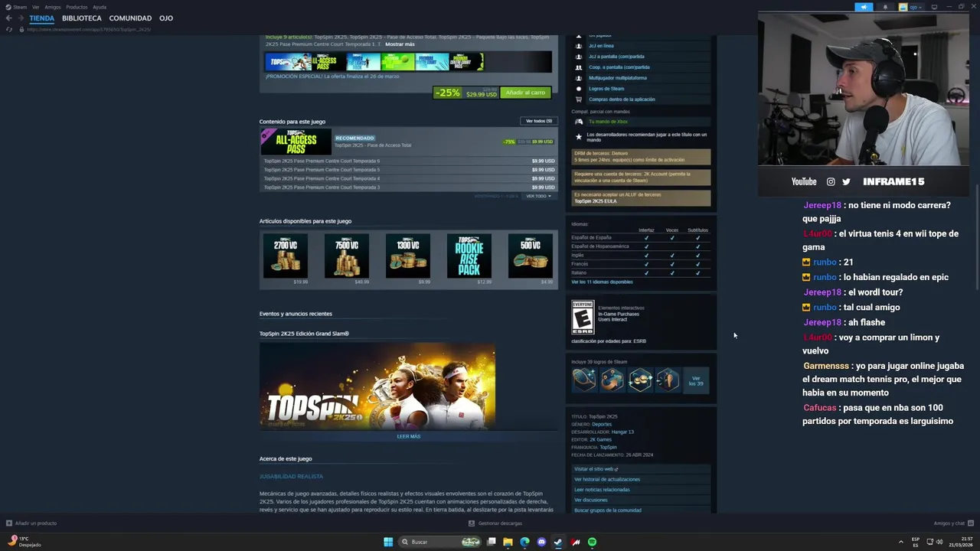Click the Instagram icon on stream overlay

click(x=831, y=181)
